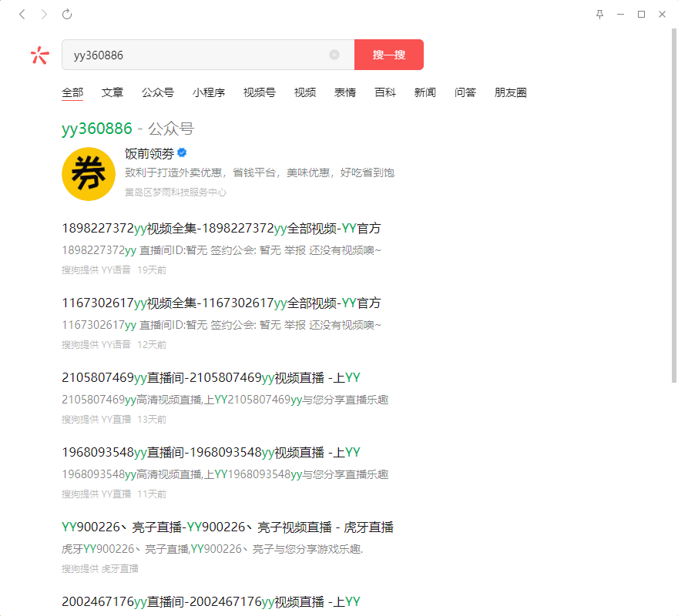Click the search field containing yy360886

(x=208, y=55)
